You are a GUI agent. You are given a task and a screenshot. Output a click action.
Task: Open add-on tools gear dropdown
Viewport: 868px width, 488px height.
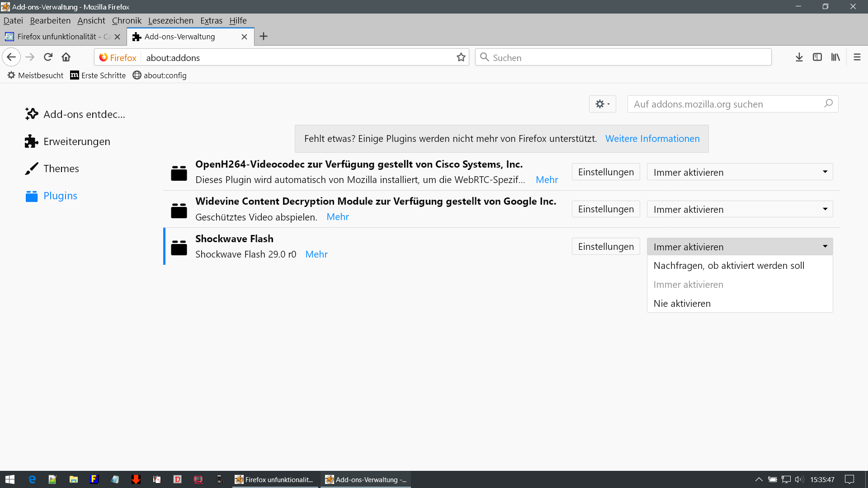click(602, 104)
